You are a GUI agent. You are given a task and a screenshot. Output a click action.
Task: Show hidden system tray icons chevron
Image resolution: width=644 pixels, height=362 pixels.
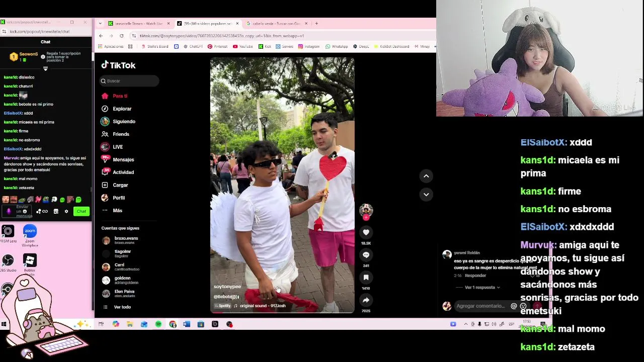click(x=465, y=324)
